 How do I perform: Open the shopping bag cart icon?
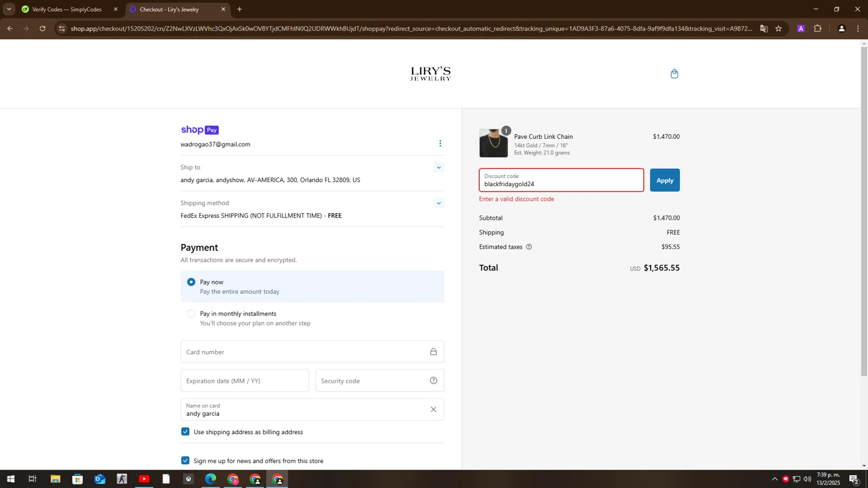click(674, 74)
